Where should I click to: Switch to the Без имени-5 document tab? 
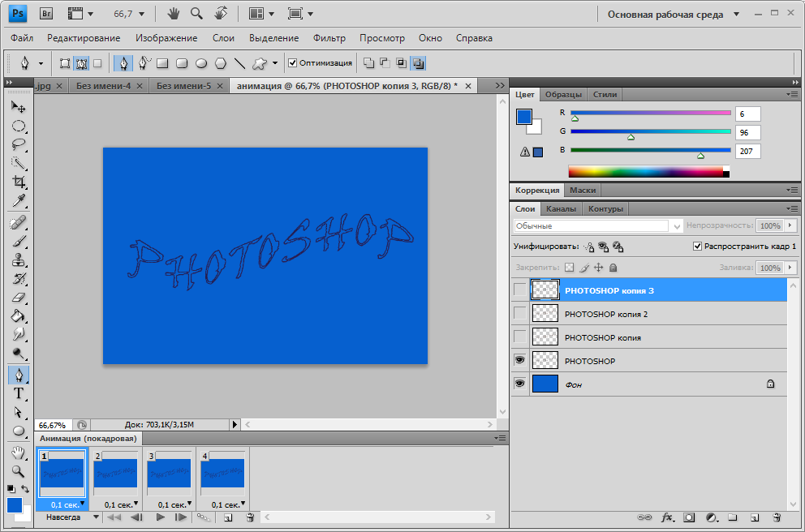183,86
